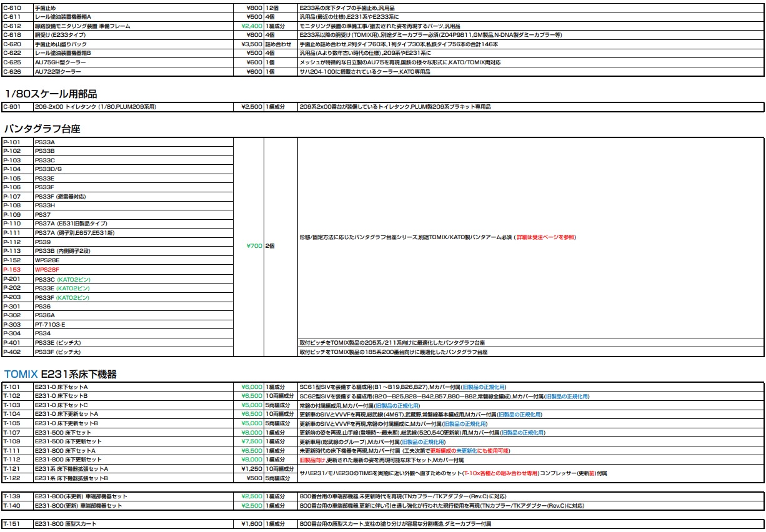The height and width of the screenshot is (532, 766).
Task: Select the E231系 床下機器拡張セットB item name
Action: pos(72,478)
